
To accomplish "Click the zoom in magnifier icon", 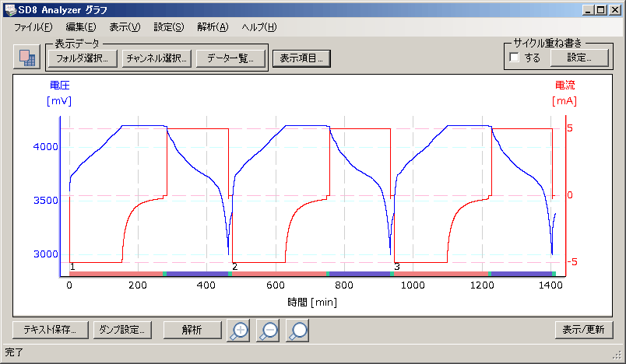I will click(241, 331).
